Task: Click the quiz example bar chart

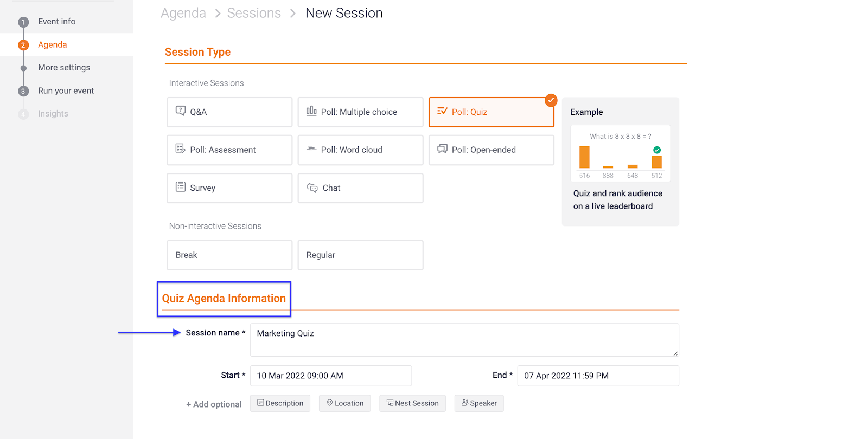Action: 621,157
